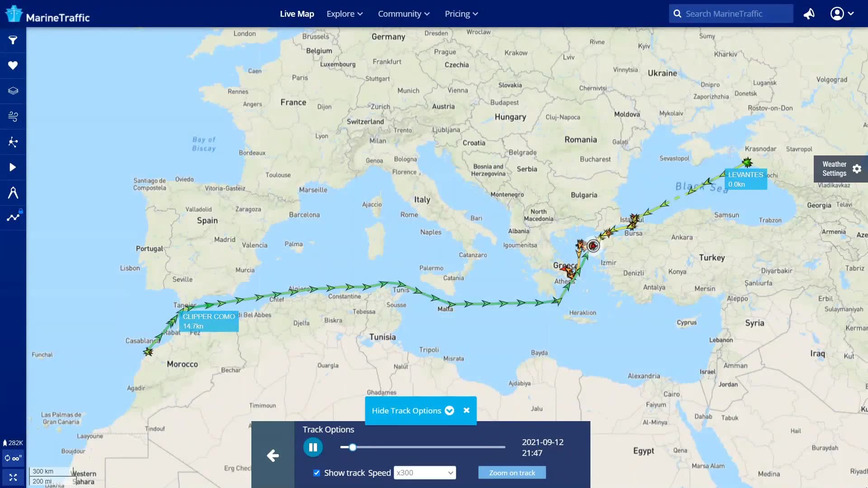
Task: Click the Malta label on the map
Action: pyautogui.click(x=445, y=309)
